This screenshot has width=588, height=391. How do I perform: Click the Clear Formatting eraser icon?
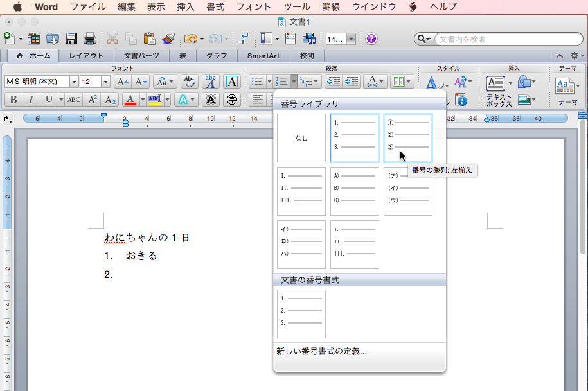190,82
